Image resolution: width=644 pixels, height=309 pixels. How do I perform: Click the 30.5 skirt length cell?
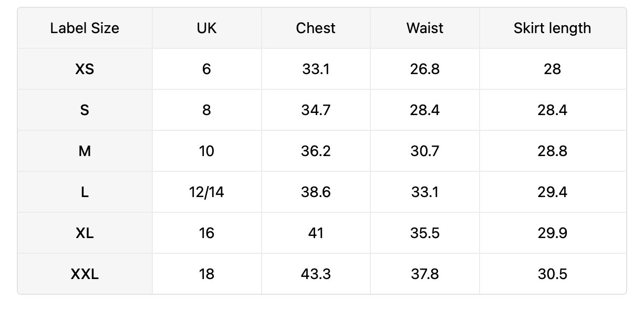(x=553, y=274)
